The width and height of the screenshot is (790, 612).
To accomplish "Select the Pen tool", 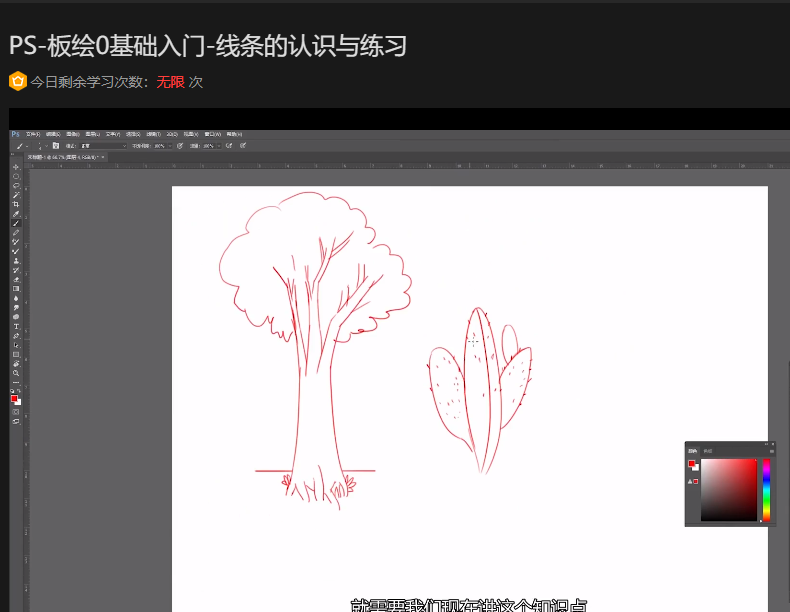I will (x=16, y=336).
